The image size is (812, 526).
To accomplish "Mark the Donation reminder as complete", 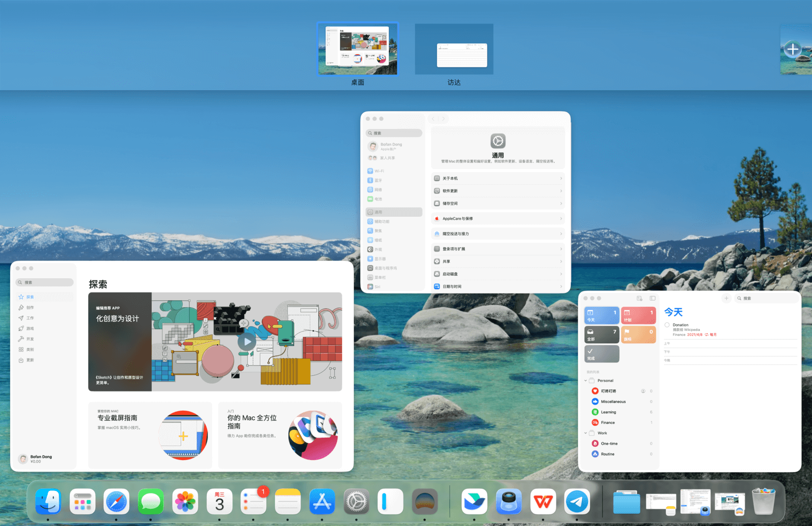I will (667, 325).
